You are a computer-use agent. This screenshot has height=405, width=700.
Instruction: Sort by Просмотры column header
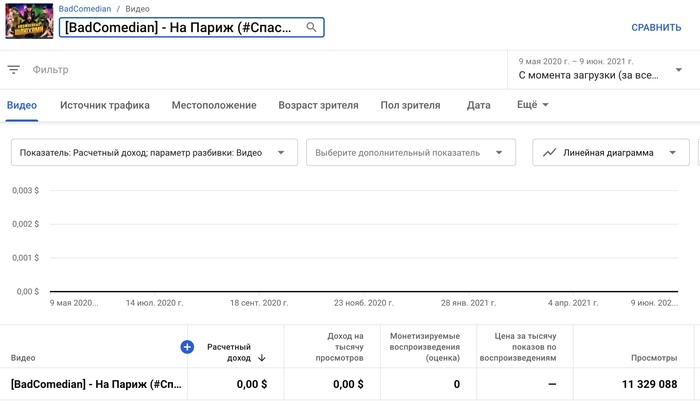pyautogui.click(x=654, y=357)
